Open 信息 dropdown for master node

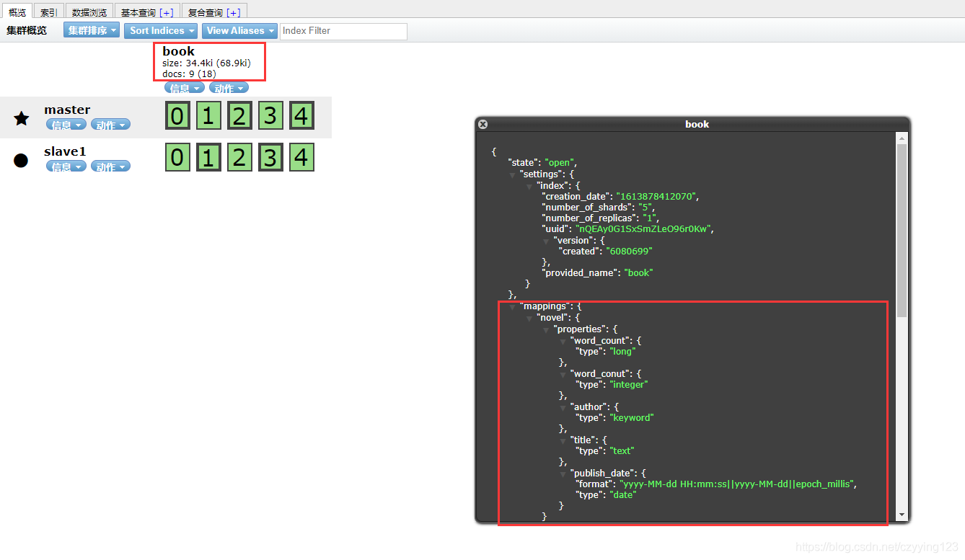[x=66, y=125]
